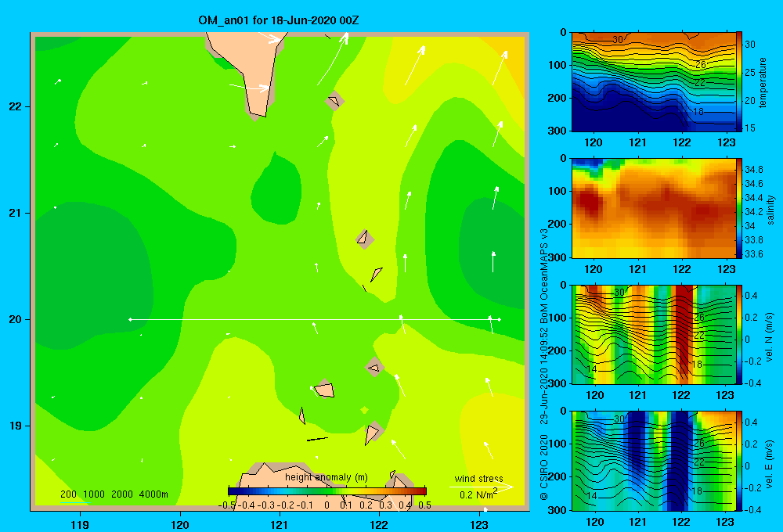Click longitude 120 under the vel. E panel
783x532 pixels.
pos(594,522)
